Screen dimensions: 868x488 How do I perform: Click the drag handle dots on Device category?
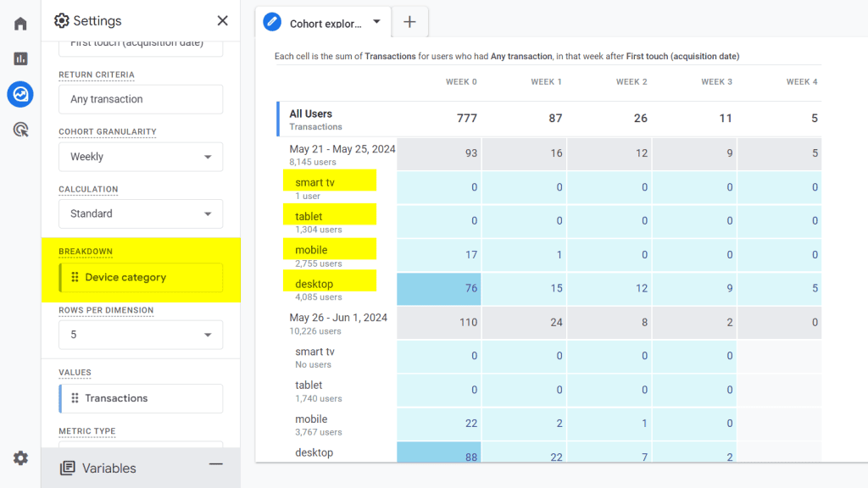[75, 277]
